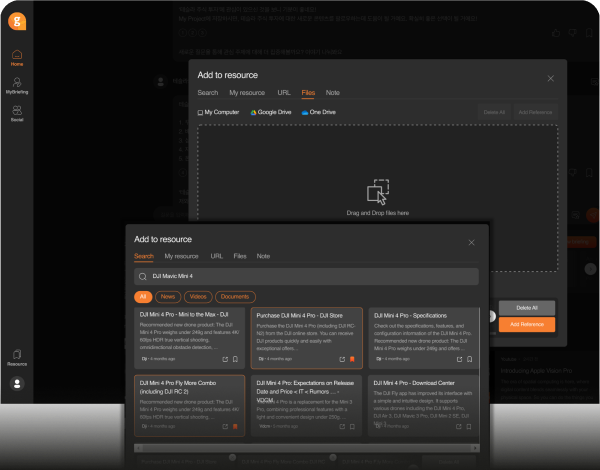The height and width of the screenshot is (470, 600).
Task: Switch to the Note tab in front dialog
Action: click(263, 256)
